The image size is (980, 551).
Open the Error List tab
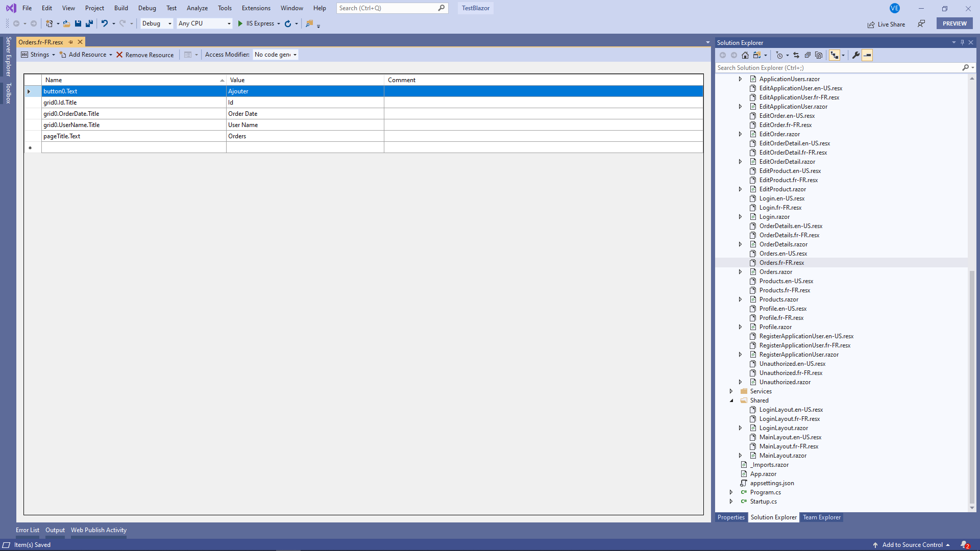[27, 530]
